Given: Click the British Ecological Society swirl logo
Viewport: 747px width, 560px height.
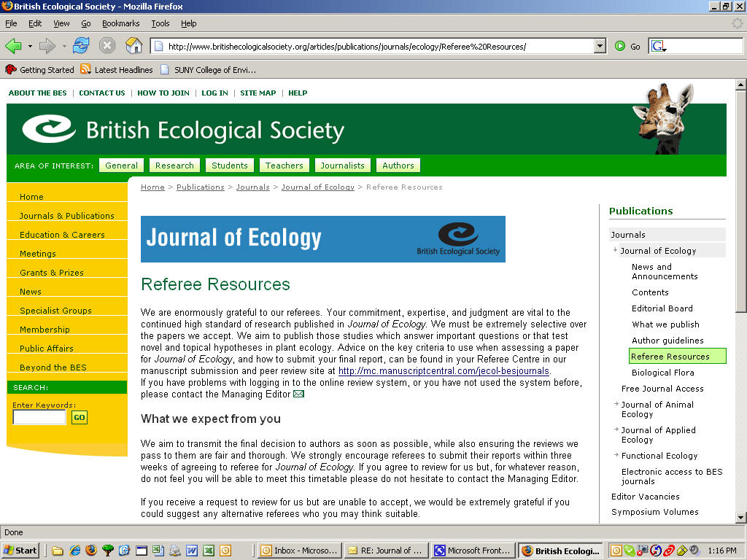Looking at the screenshot, I should pos(49,129).
